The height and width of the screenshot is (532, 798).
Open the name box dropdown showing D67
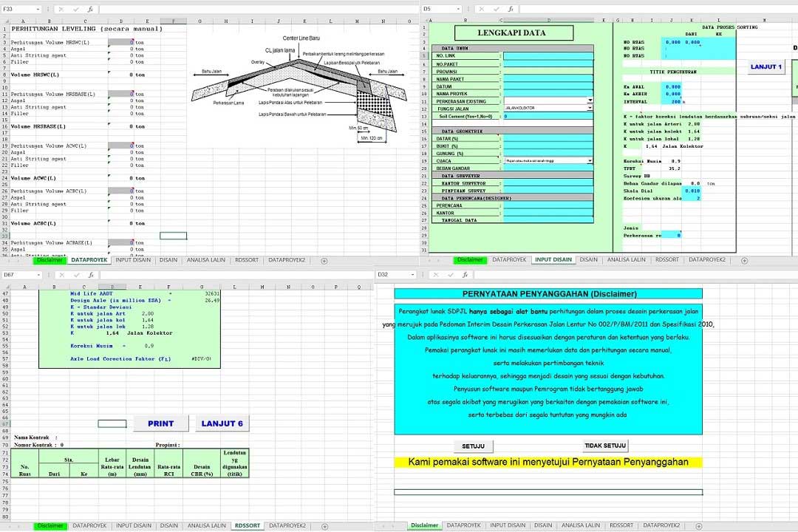tap(38, 275)
